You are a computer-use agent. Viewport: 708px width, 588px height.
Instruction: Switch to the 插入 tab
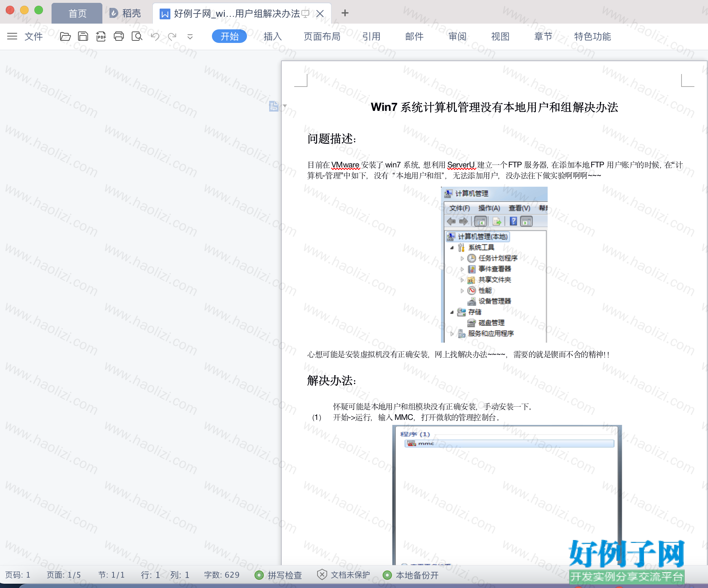[x=273, y=36]
